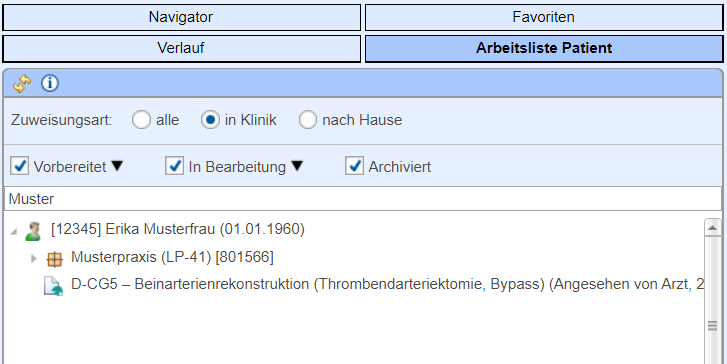The height and width of the screenshot is (364, 727).
Task: Click the refresh arrows icon
Action: [22, 84]
